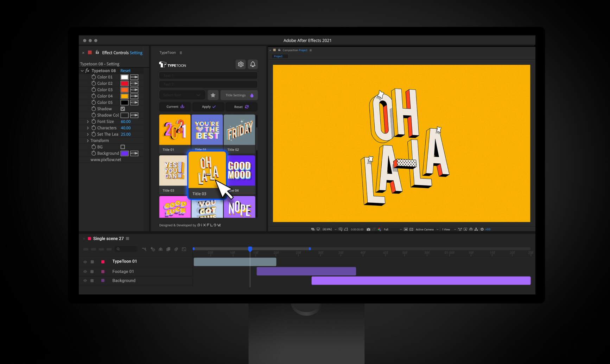Click the Title Settings button
The image size is (610, 364).
tap(239, 95)
